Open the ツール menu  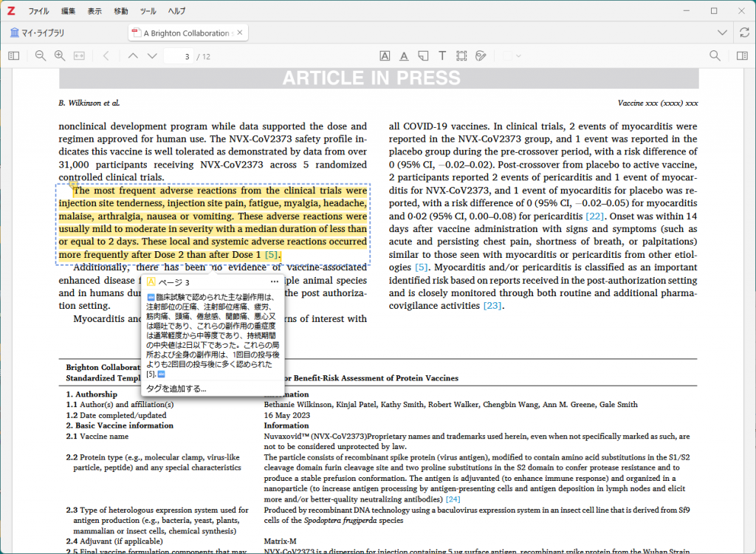148,11
